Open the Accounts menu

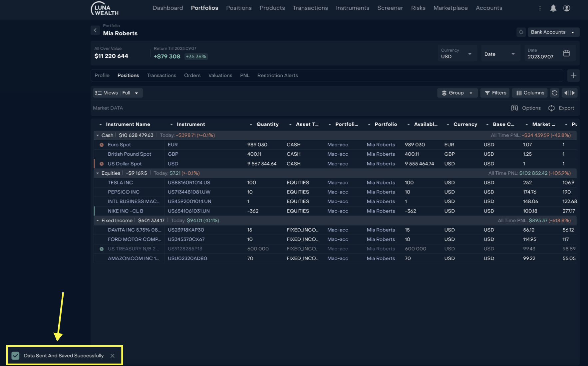click(x=489, y=8)
